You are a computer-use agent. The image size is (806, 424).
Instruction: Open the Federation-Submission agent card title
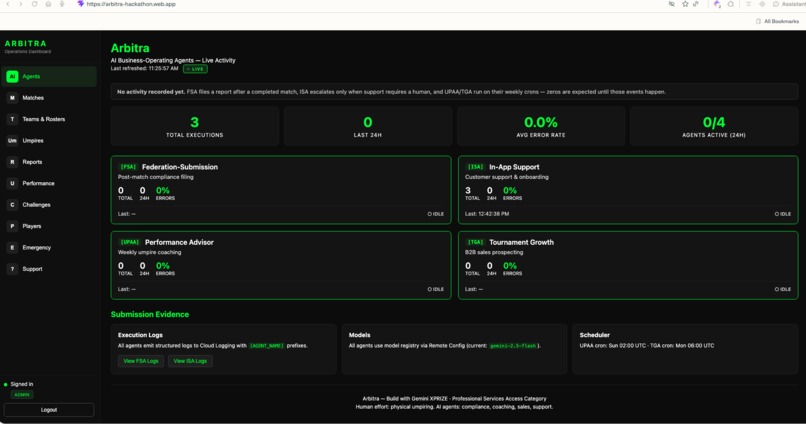[180, 167]
